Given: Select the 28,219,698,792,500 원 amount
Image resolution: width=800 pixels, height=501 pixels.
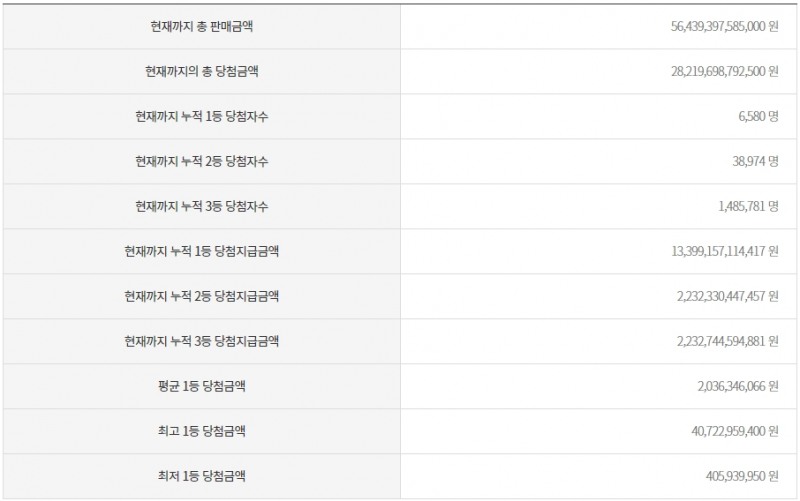Looking at the screenshot, I should (718, 71).
